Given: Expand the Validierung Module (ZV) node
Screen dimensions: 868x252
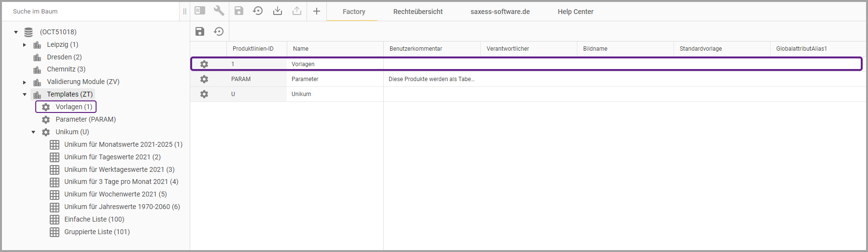Looking at the screenshot, I should (25, 82).
